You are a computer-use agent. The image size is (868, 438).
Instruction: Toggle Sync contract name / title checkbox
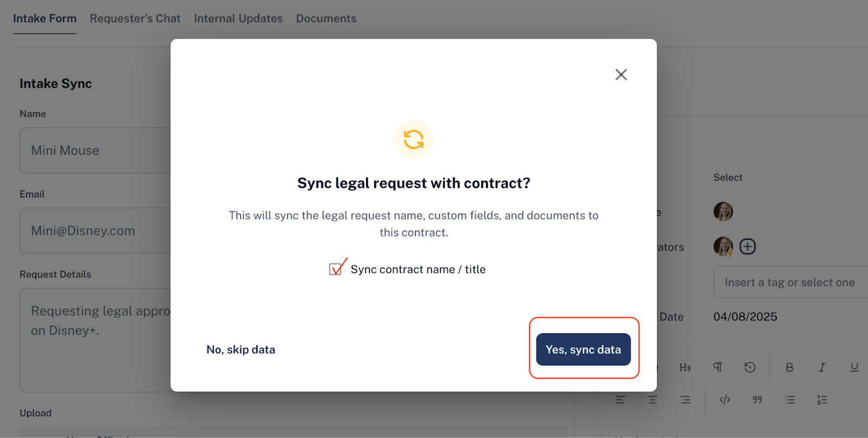click(335, 269)
